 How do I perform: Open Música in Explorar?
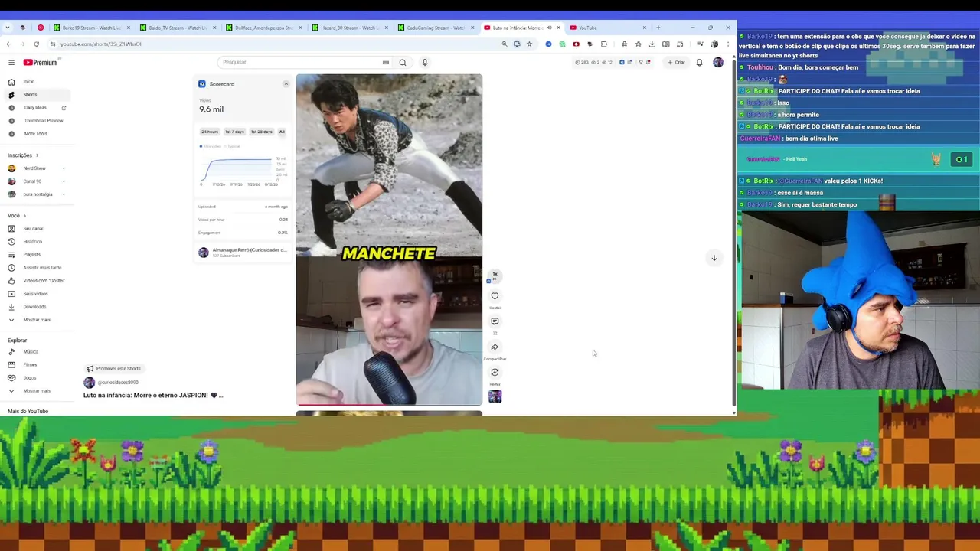point(37,352)
